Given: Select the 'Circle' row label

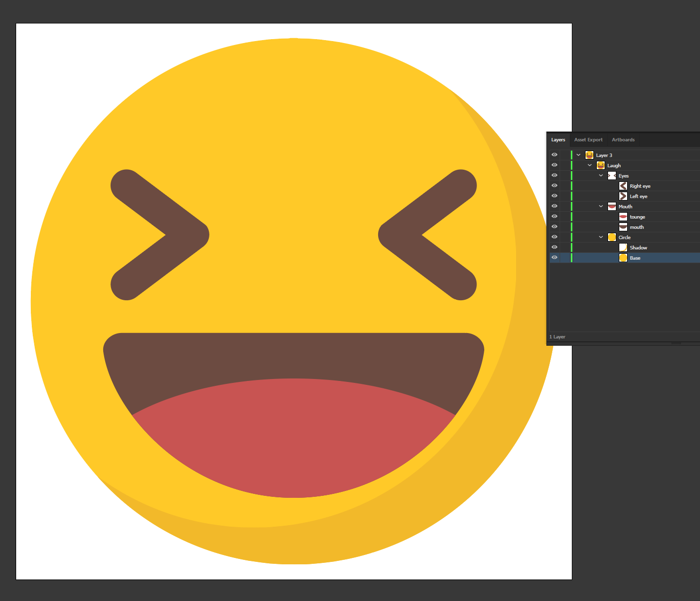Looking at the screenshot, I should click(x=625, y=238).
